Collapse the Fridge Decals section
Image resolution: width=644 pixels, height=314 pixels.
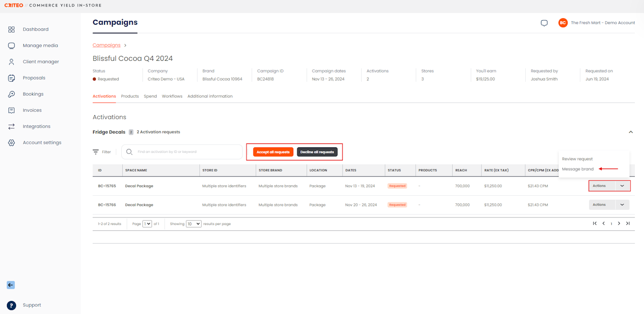(631, 132)
